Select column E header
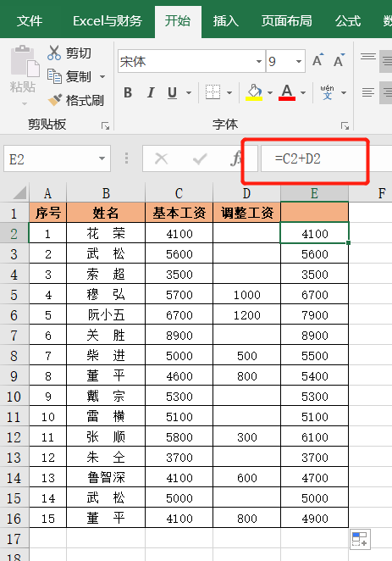Screen dimensions: 392x561 pyautogui.click(x=314, y=193)
